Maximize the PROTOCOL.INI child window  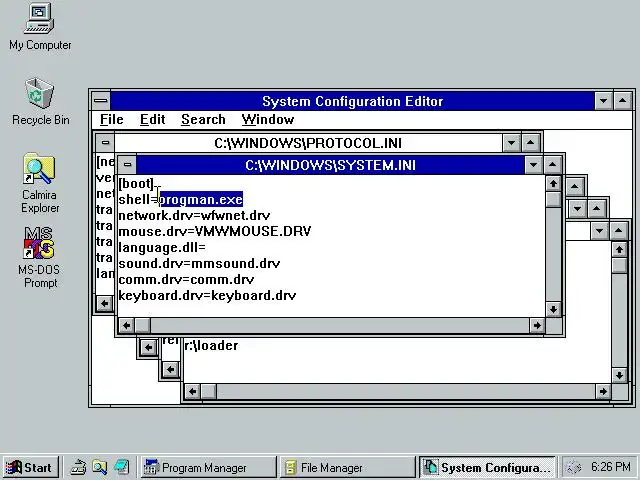pos(530,143)
